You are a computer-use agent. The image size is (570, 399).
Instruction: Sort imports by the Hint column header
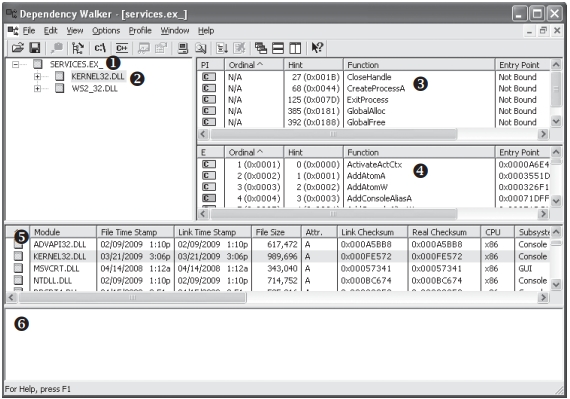click(x=313, y=65)
